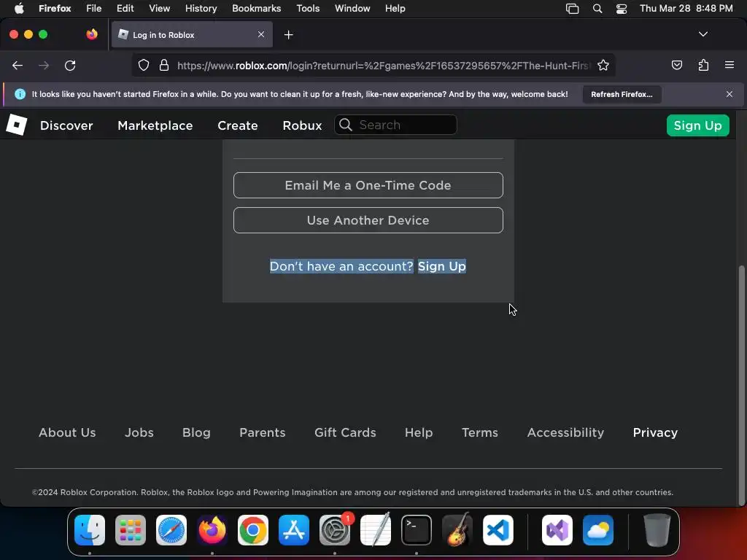Dismiss the Firefox refresh notification bar
The height and width of the screenshot is (560, 747).
click(729, 94)
